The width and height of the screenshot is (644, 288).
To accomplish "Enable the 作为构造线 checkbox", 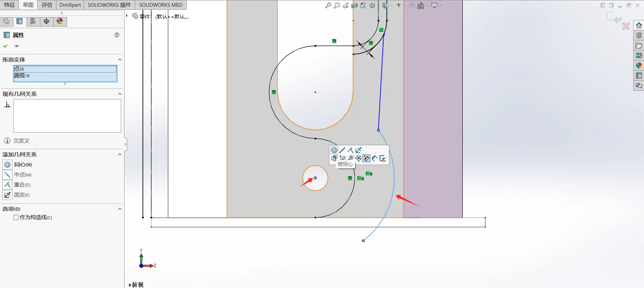I will 16,217.
